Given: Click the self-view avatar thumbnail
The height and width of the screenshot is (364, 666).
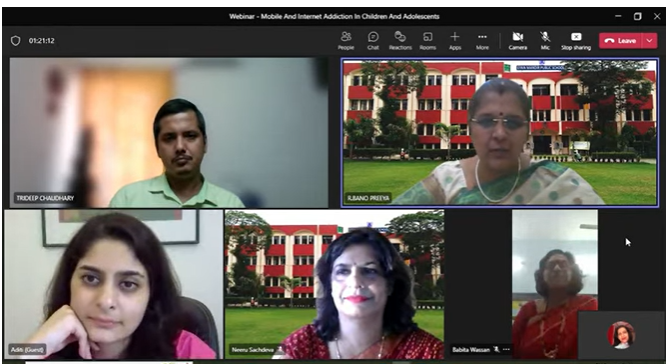Looking at the screenshot, I should (x=621, y=335).
